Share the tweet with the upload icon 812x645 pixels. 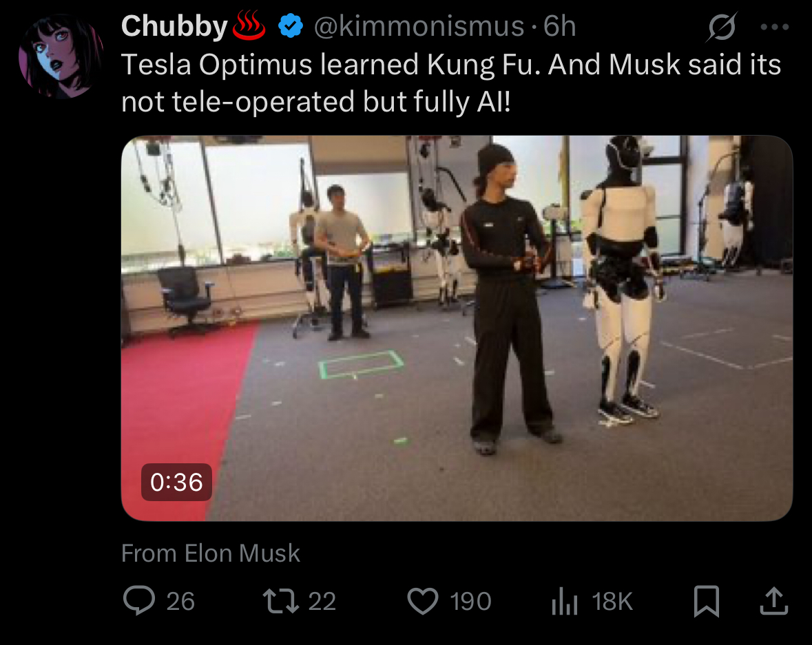(773, 600)
